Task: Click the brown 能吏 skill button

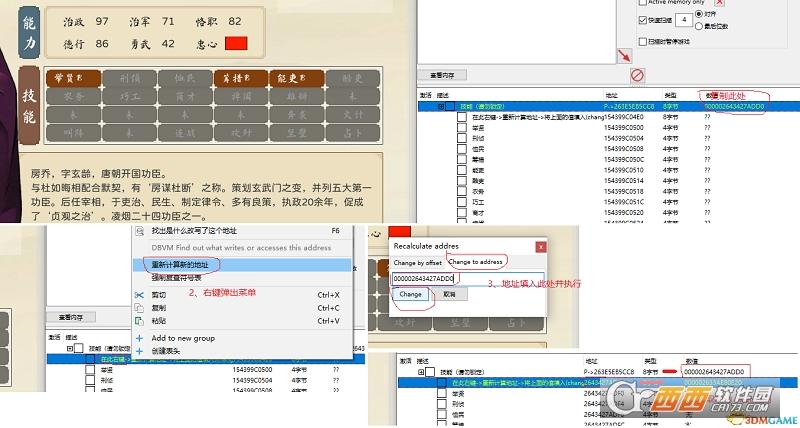Action: click(x=296, y=79)
